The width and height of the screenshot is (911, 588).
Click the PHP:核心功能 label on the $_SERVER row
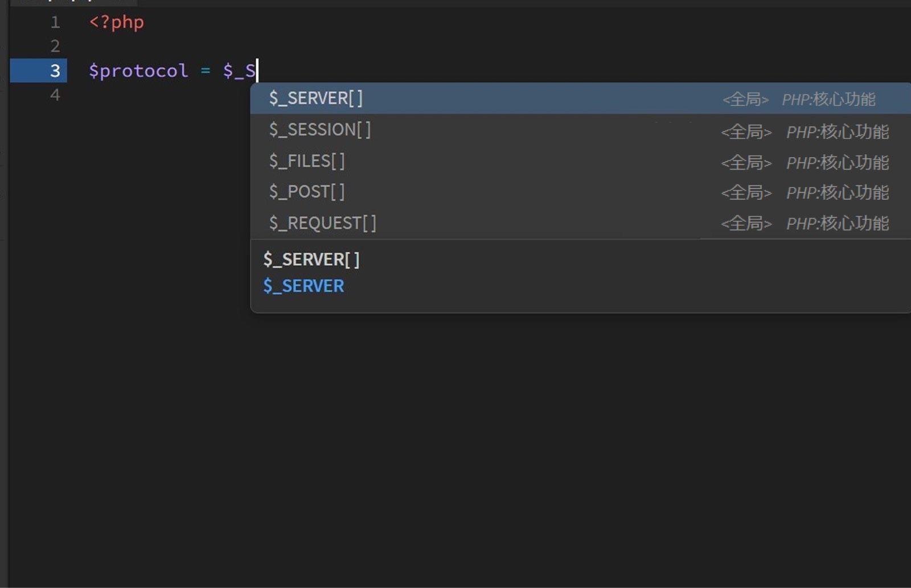[x=830, y=99]
